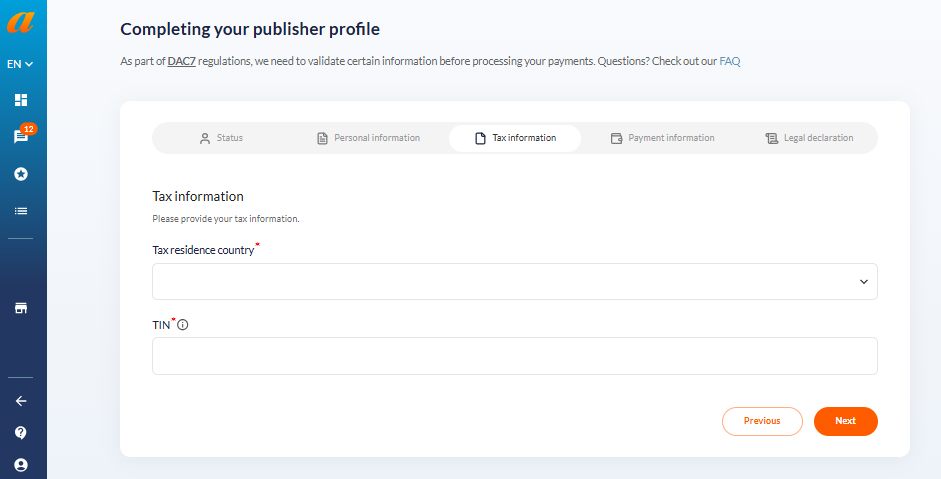Viewport: 941px width, 479px height.
Task: Click the Previous button
Action: pyautogui.click(x=762, y=421)
